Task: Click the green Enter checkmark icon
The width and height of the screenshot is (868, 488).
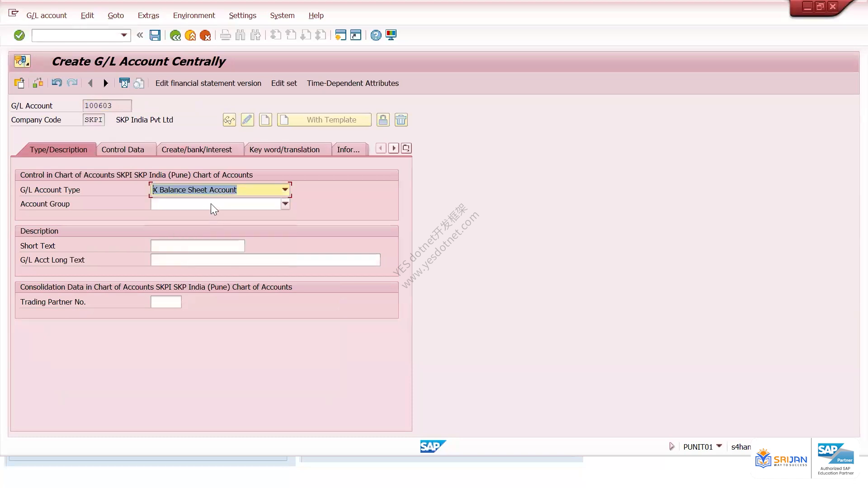Action: [x=19, y=35]
